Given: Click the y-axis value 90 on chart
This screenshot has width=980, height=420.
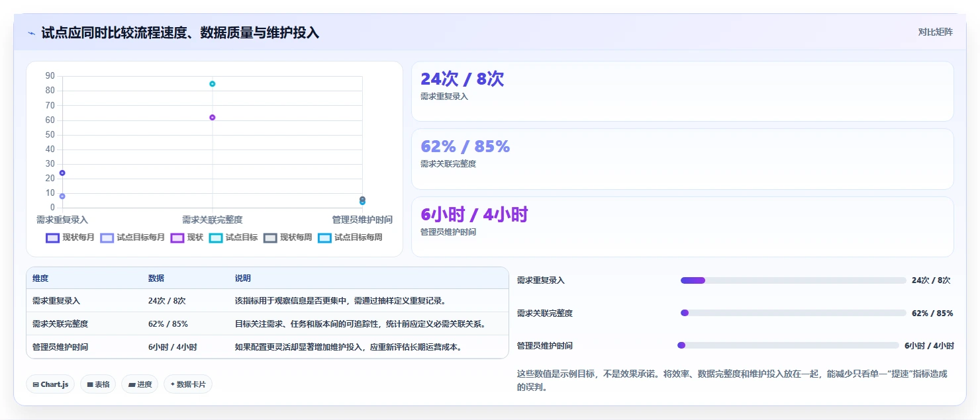Looking at the screenshot, I should pyautogui.click(x=50, y=76).
